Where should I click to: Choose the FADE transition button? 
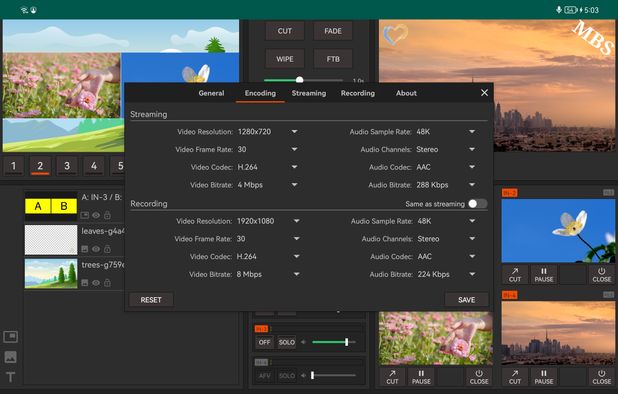[333, 31]
